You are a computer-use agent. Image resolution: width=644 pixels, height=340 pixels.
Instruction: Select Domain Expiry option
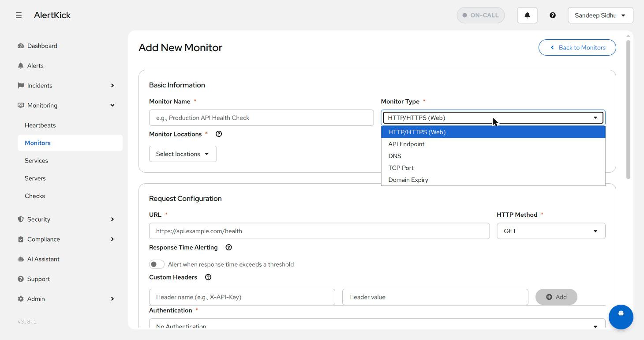point(493,180)
